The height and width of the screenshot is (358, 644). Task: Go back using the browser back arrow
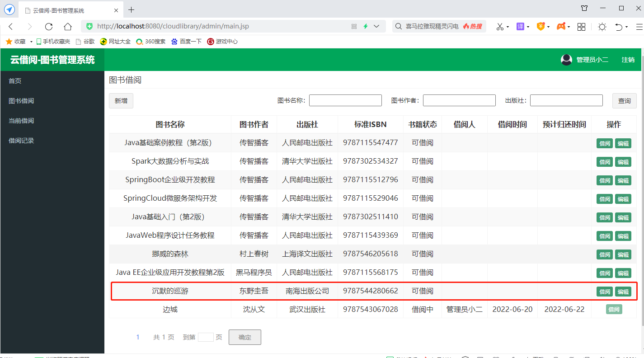pos(11,27)
